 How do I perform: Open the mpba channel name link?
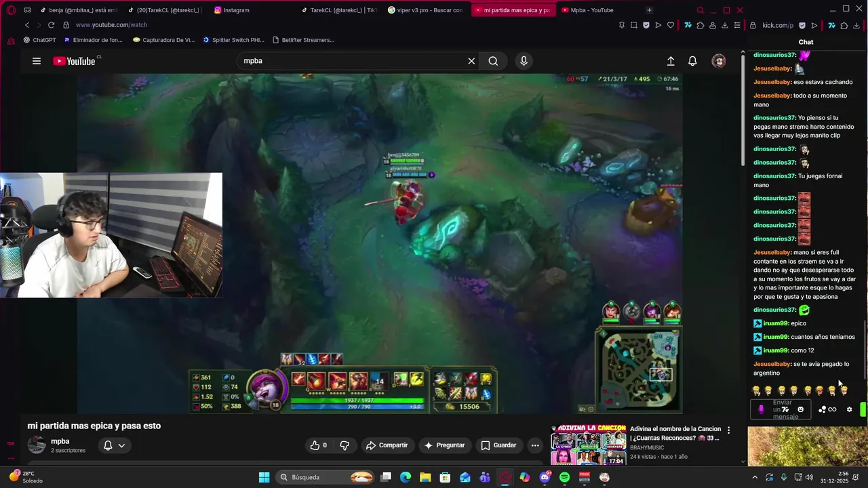tap(60, 441)
